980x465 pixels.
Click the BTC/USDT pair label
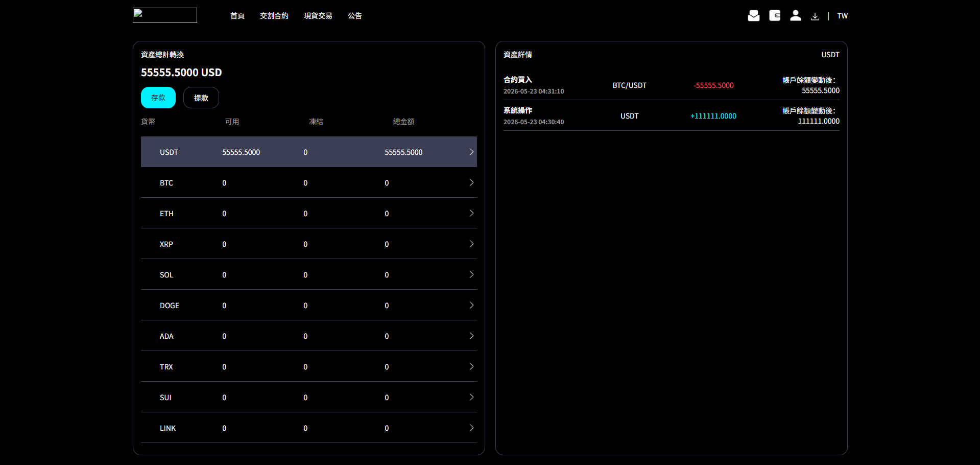pos(630,85)
